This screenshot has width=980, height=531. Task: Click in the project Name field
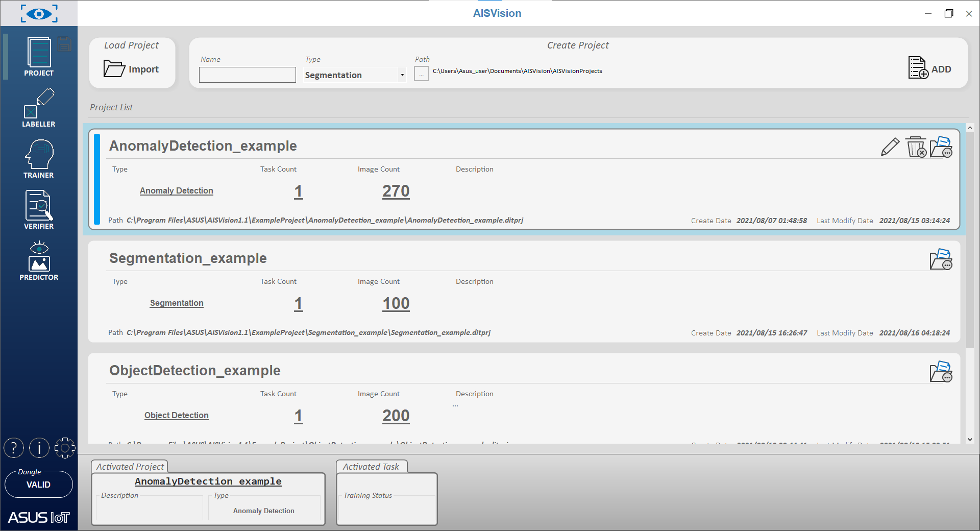tap(248, 75)
